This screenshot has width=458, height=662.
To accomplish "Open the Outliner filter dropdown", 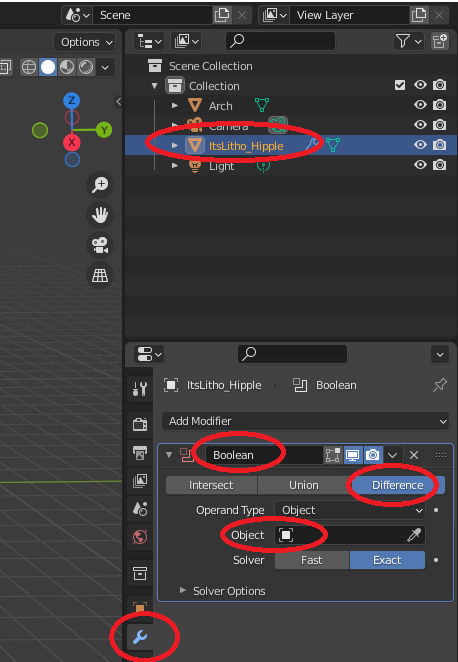I will (408, 41).
